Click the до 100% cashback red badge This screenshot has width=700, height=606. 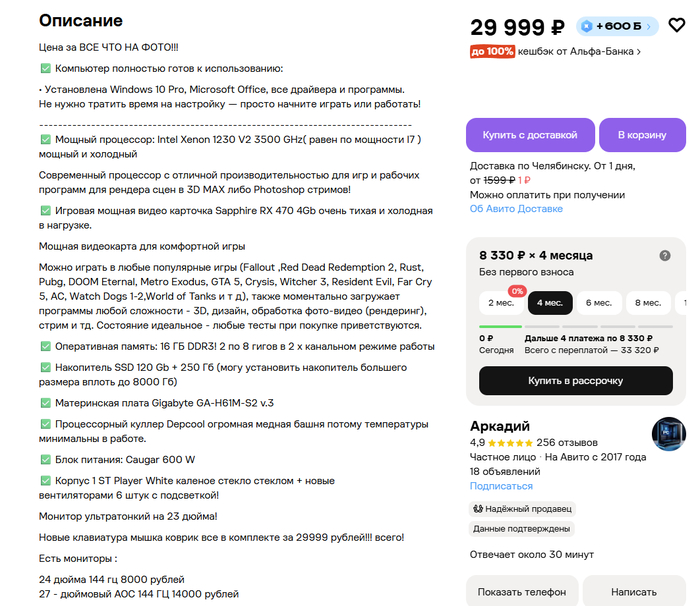[492, 51]
